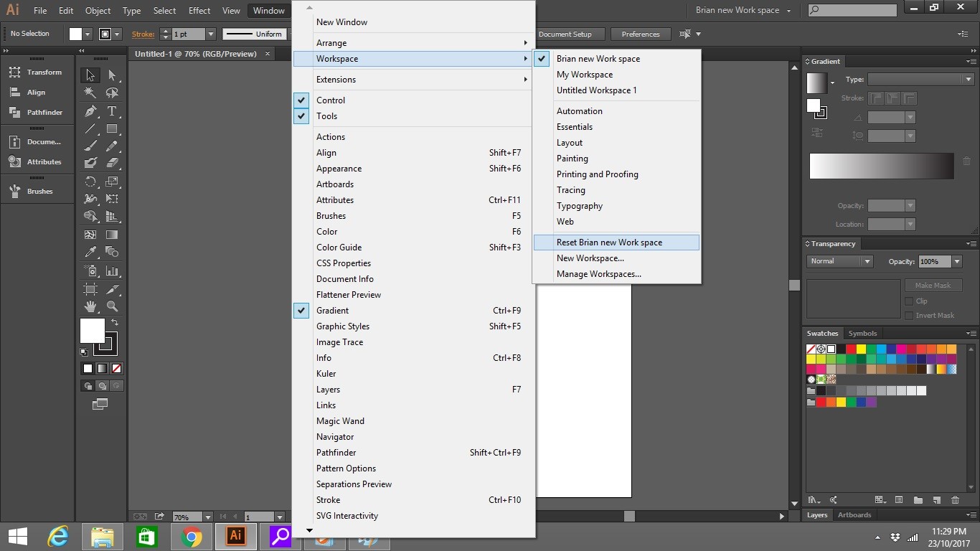Select the Type tool
Image resolution: width=980 pixels, height=551 pixels.
point(112,111)
